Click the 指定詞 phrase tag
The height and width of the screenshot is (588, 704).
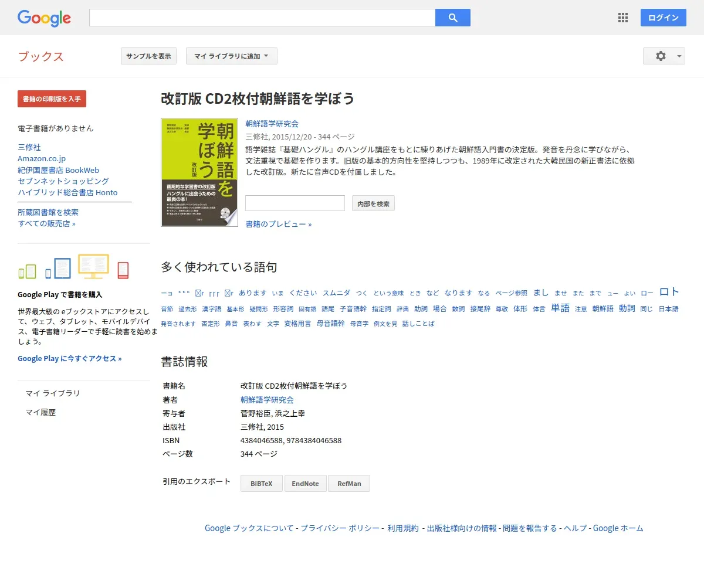coord(381,309)
